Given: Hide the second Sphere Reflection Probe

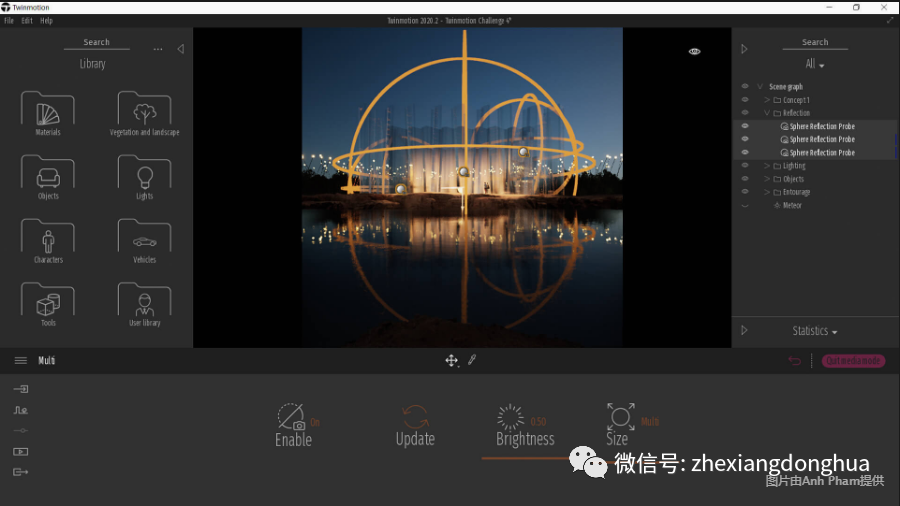Looking at the screenshot, I should [x=745, y=139].
